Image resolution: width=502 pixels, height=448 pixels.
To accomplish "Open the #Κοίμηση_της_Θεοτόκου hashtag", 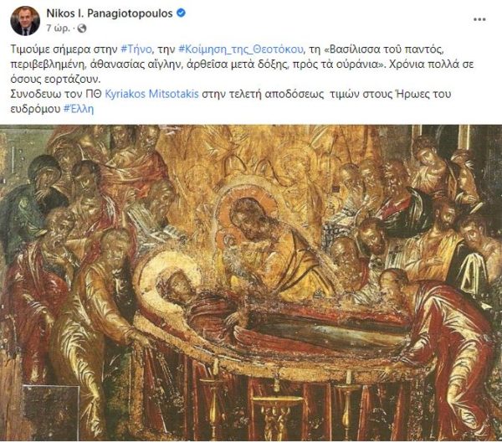I will 240,49.
